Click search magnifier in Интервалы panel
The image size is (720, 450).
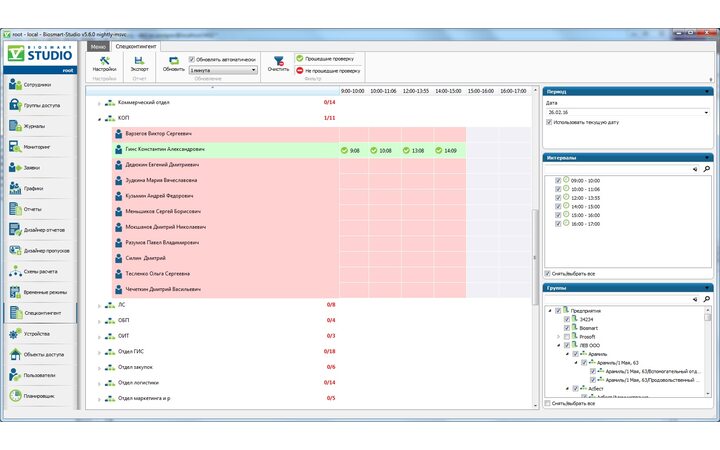(x=706, y=169)
